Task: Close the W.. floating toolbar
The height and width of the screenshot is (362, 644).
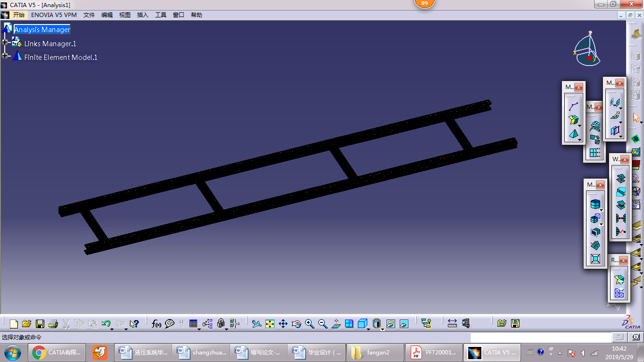Action: pos(626,159)
